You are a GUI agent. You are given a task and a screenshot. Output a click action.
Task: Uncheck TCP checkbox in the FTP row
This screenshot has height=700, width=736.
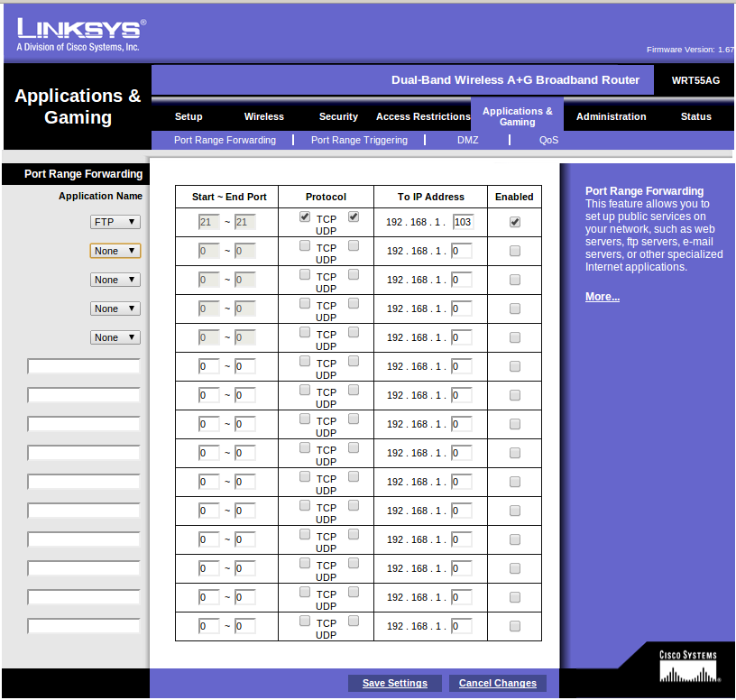[x=305, y=216]
